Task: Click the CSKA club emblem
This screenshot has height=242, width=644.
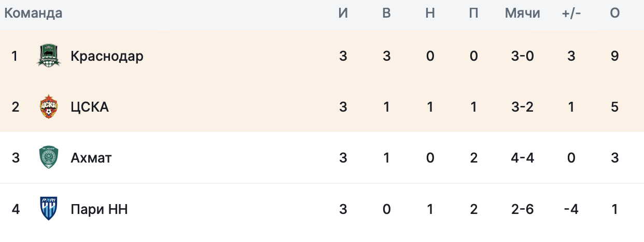Action: point(49,106)
